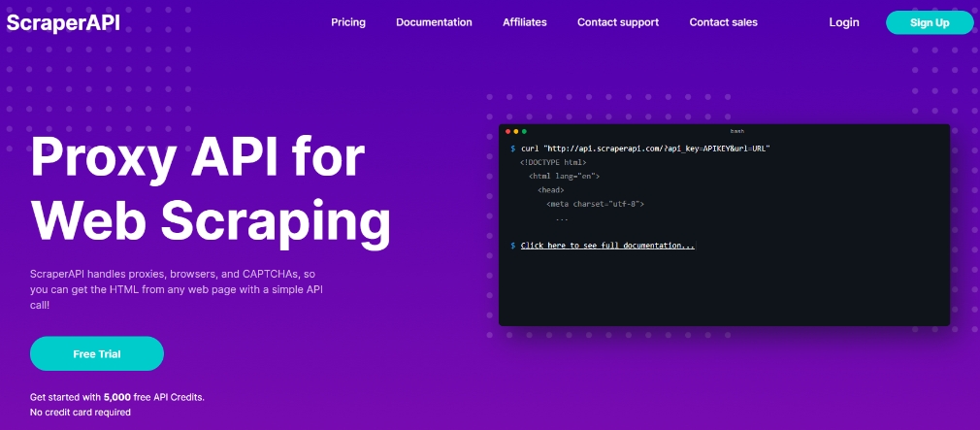The height and width of the screenshot is (430, 980).
Task: Click the '<!DOCTYPE html>' line in terminal
Action: (553, 162)
